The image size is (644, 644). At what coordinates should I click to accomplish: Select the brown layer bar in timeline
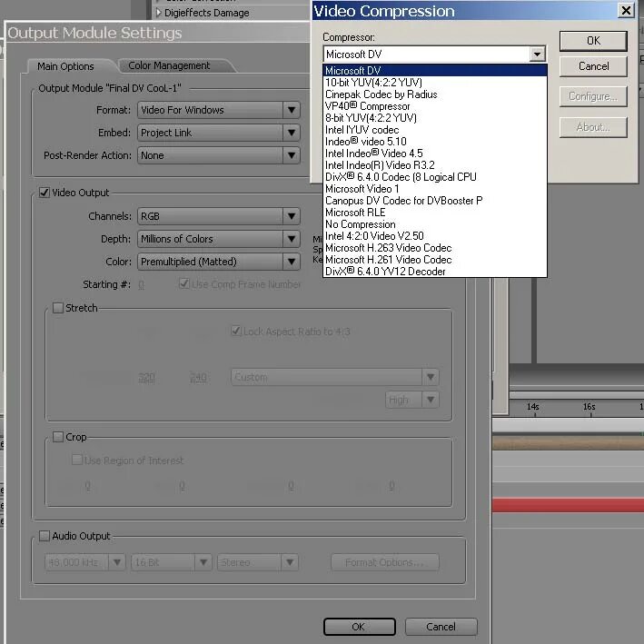[x=568, y=442]
